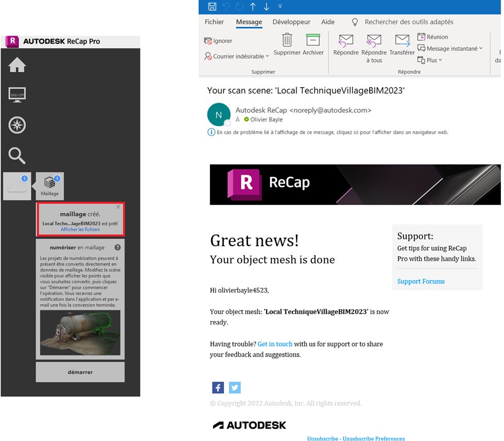
Task: Click the info bar about viewing in browser
Action: click(328, 132)
